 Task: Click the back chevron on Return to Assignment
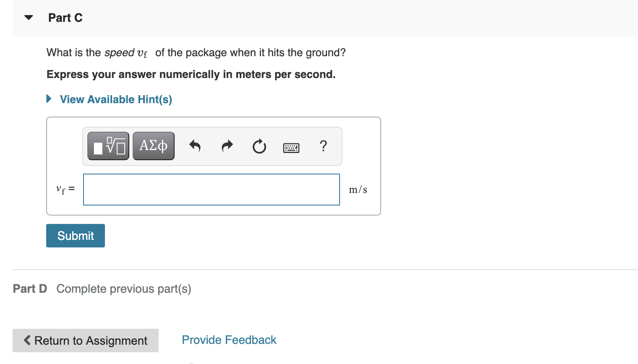click(x=27, y=341)
